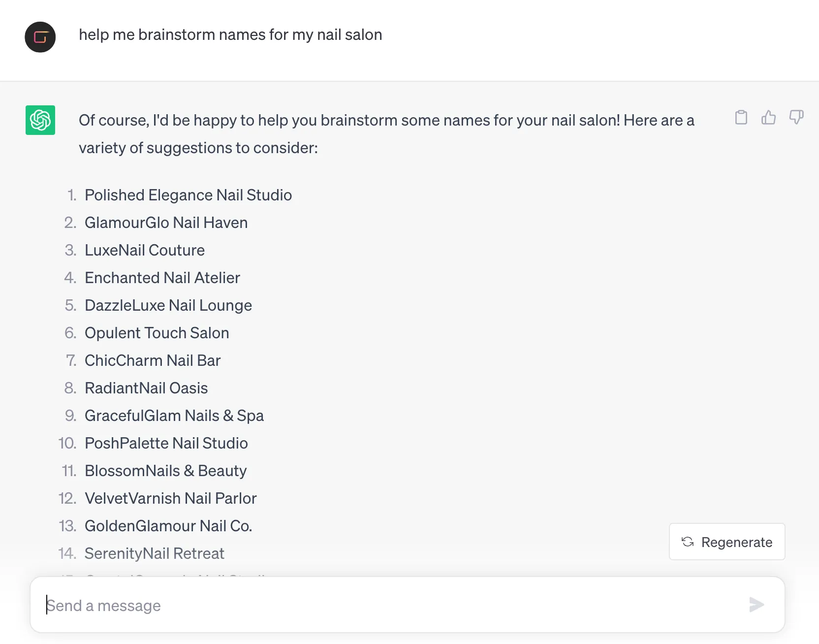Click the Regenerate button
The width and height of the screenshot is (819, 644).
point(727,542)
